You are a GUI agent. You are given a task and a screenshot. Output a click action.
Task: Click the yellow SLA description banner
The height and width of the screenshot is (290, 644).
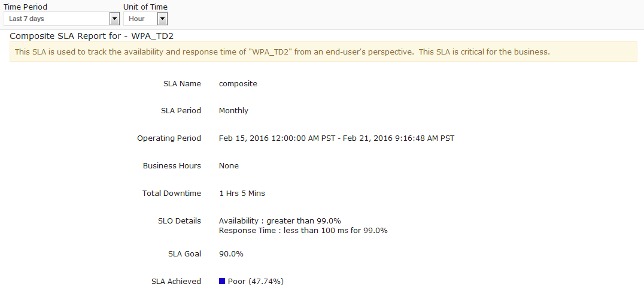pos(323,52)
